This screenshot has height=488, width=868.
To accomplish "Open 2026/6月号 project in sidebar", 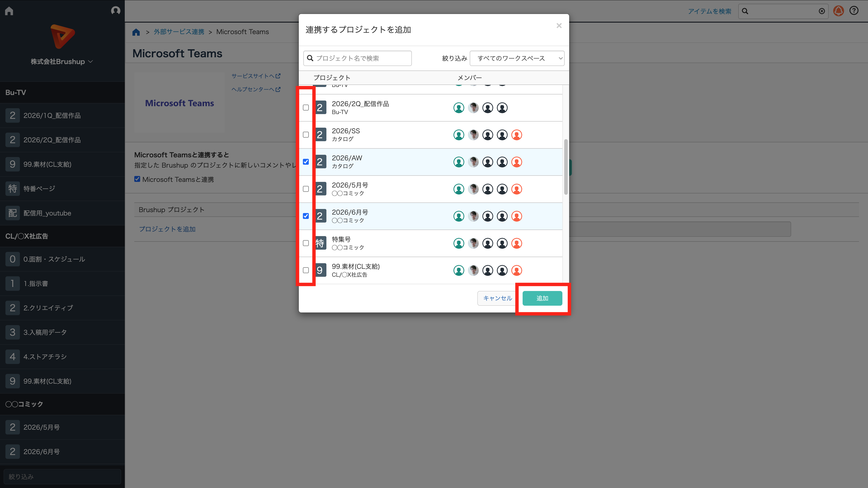I will point(62,452).
